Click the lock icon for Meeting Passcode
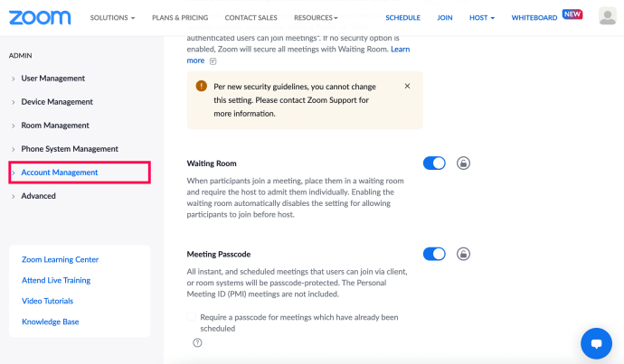The image size is (624, 364). 463,254
